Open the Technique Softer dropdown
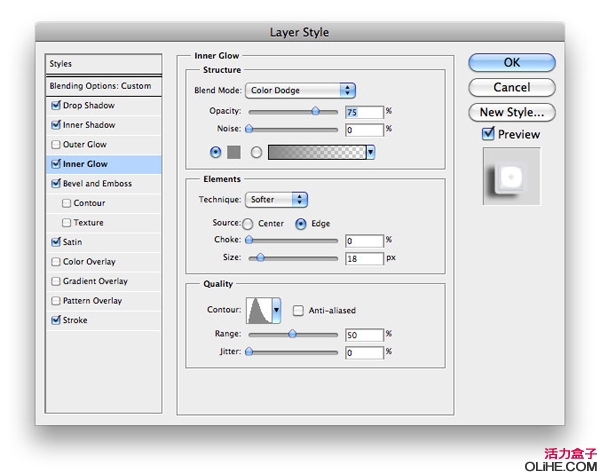 (276, 199)
